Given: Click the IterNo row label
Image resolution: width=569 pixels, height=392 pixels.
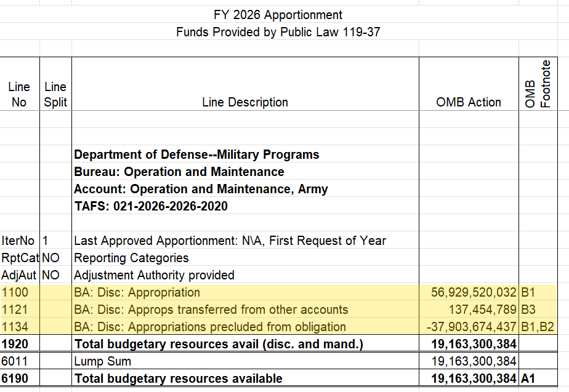Looking at the screenshot, I should [19, 241].
